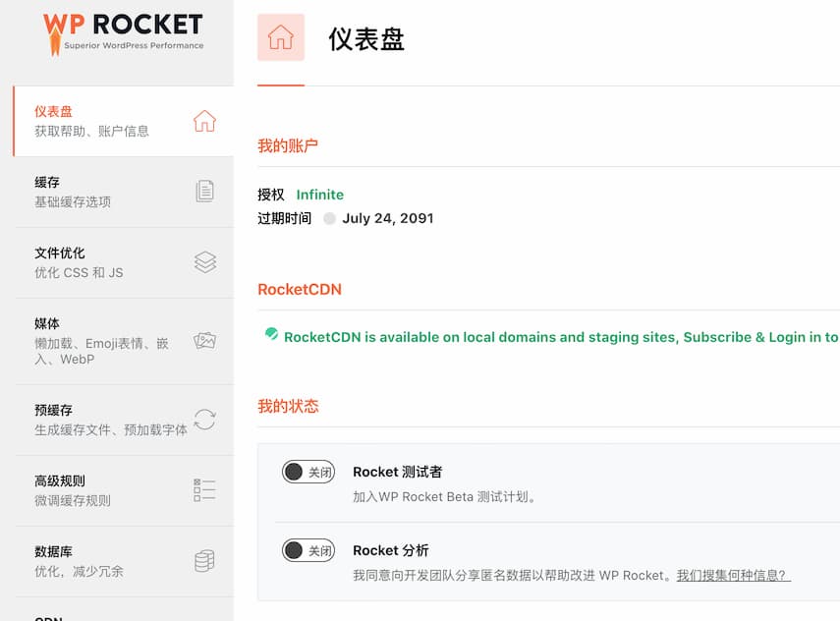Click the gray dot next to expiration date
Viewport: 840px width, 621px height.
pyautogui.click(x=329, y=218)
